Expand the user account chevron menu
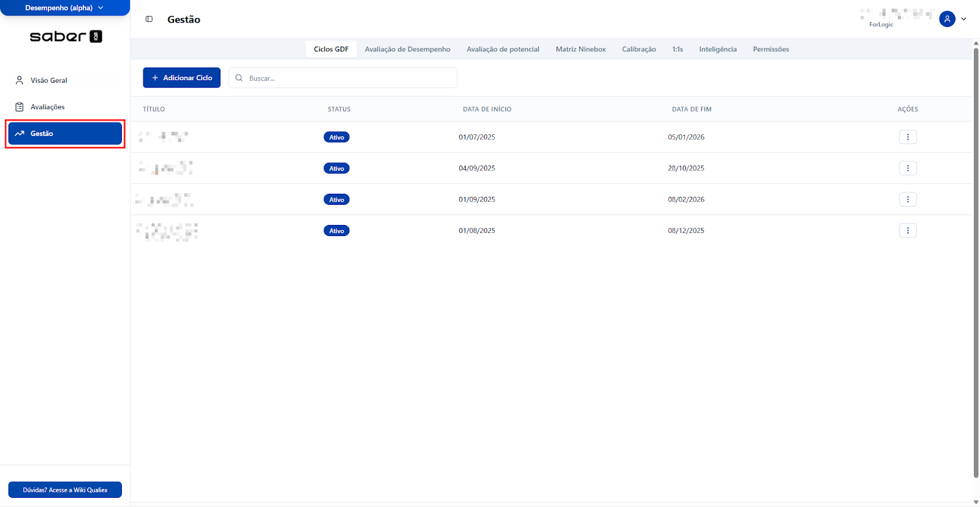This screenshot has height=507, width=980. (963, 19)
